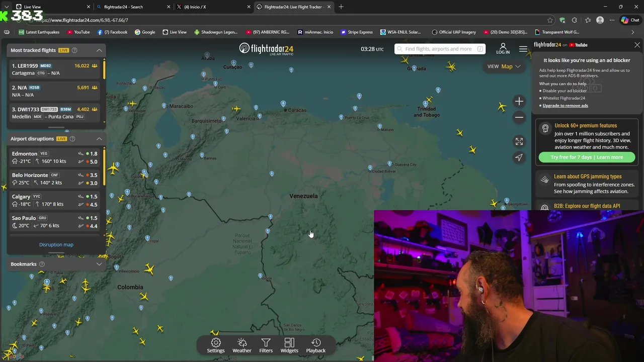Screen dimensions: 644x362
Task: Open Sao Paulo GRU disruption row
Action: click(55, 222)
